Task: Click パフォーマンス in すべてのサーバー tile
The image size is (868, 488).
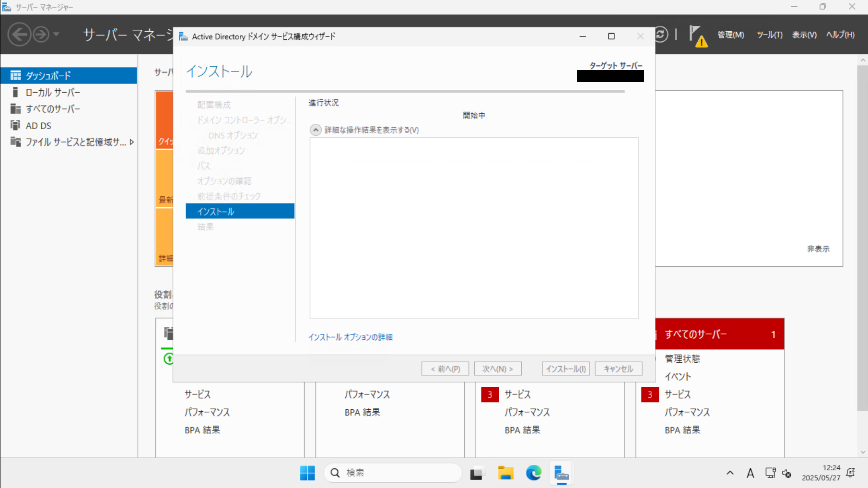Action: 687,412
